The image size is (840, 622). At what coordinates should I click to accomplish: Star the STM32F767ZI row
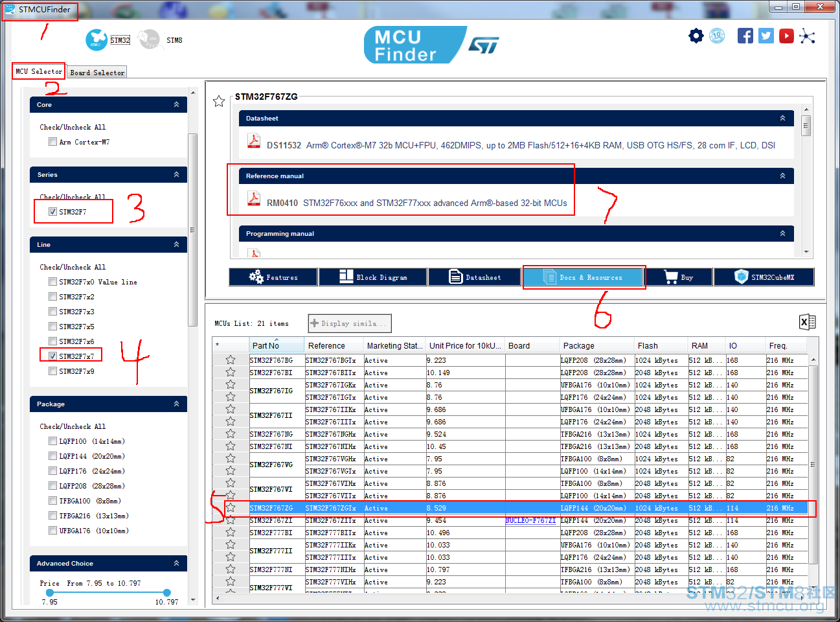[x=231, y=520]
